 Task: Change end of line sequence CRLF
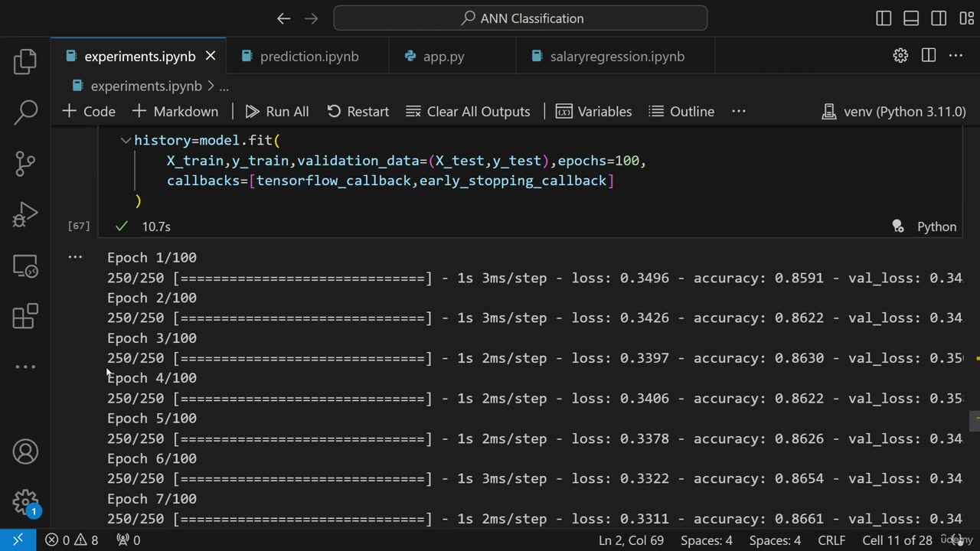[831, 540]
